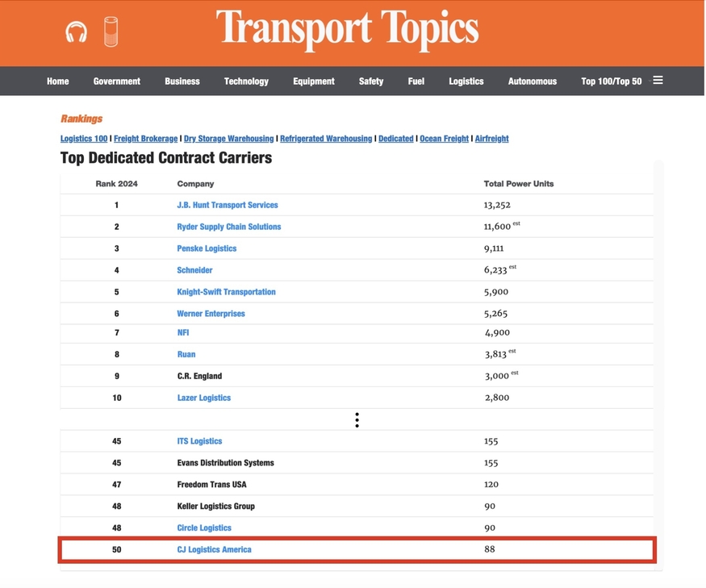This screenshot has height=588, width=706.
Task: Click the smart speaker icon
Action: [111, 31]
